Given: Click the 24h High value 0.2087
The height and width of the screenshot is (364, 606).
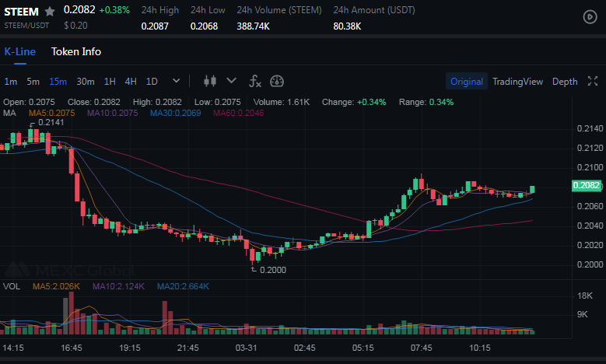Looking at the screenshot, I should click(155, 26).
